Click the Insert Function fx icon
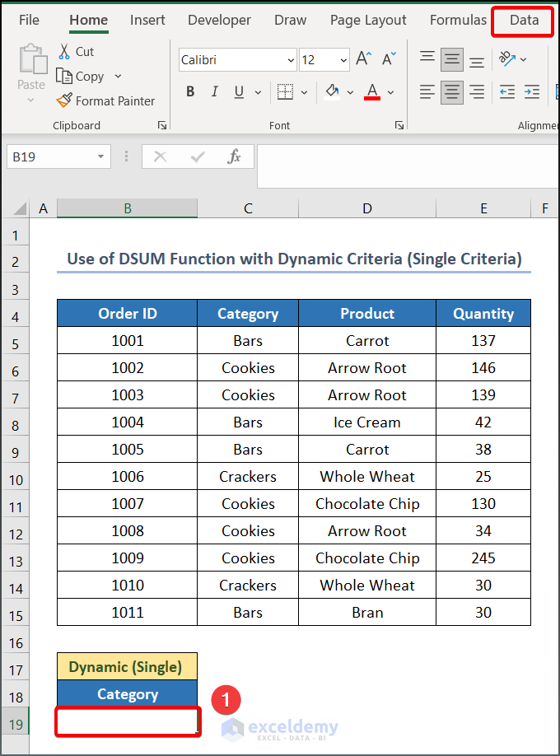This screenshot has width=560, height=756. pos(235,156)
